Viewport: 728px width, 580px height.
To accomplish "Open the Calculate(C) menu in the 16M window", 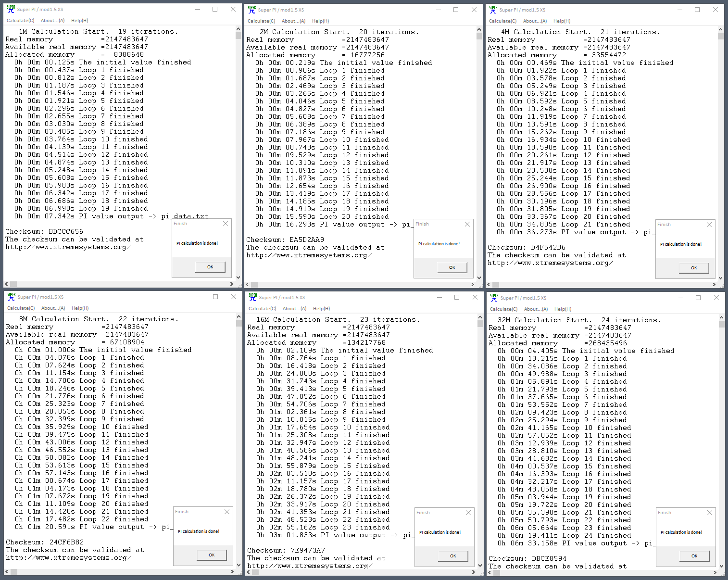I will tap(263, 309).
